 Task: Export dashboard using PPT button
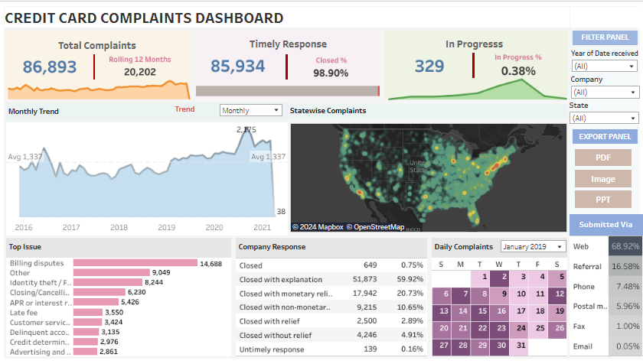(604, 200)
